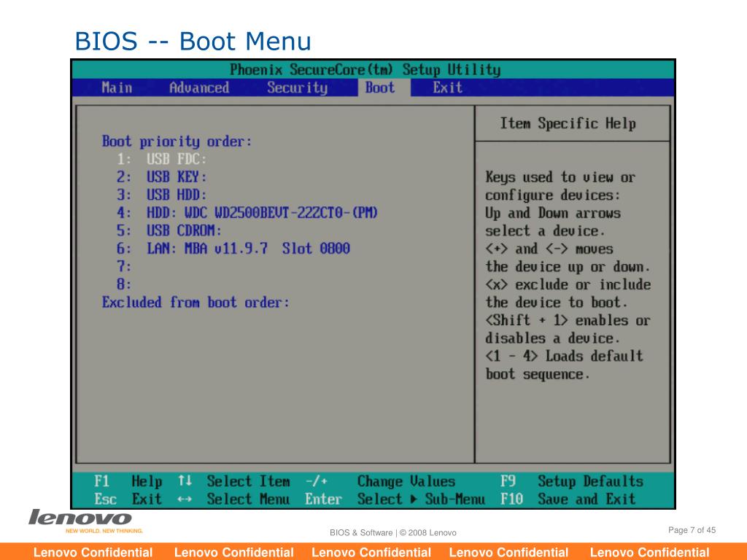Click the F9 Setup Defaults hint
This screenshot has height=560, width=747.
click(572, 481)
